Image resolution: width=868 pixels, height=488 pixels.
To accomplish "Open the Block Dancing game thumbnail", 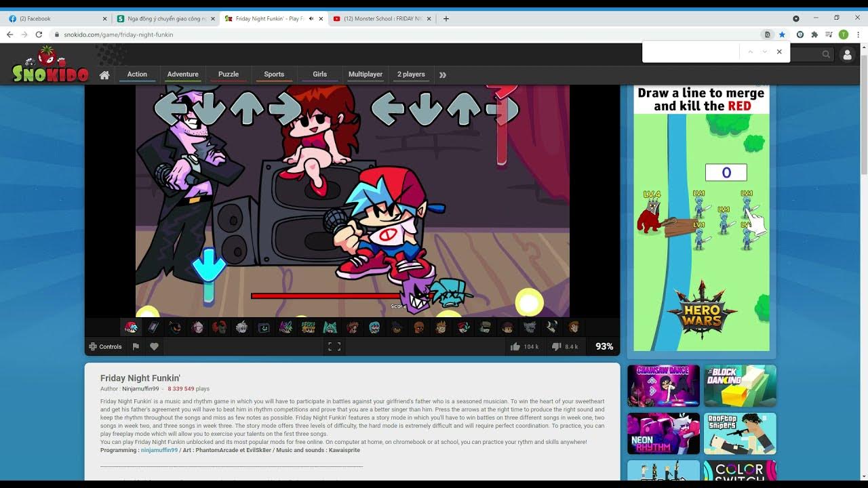I will (740, 386).
